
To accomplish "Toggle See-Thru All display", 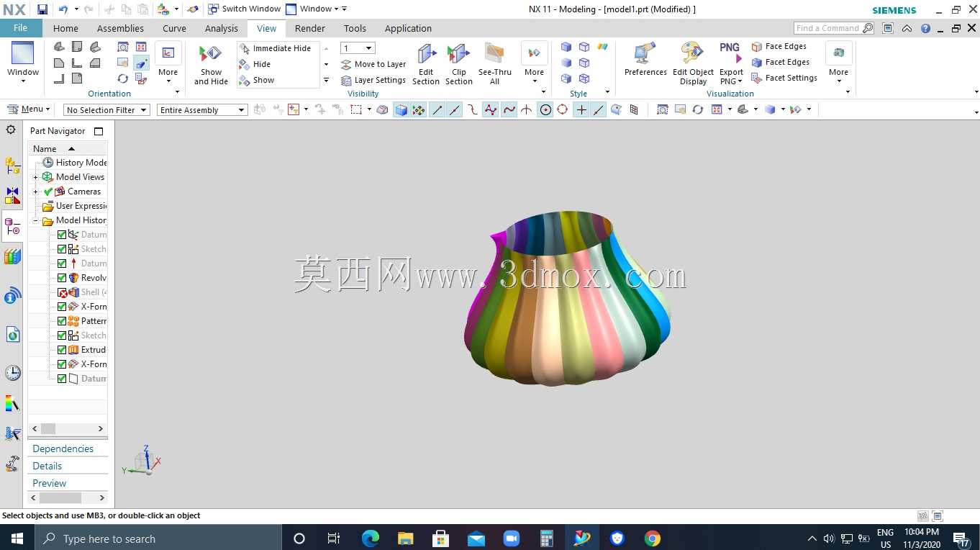I will click(494, 65).
